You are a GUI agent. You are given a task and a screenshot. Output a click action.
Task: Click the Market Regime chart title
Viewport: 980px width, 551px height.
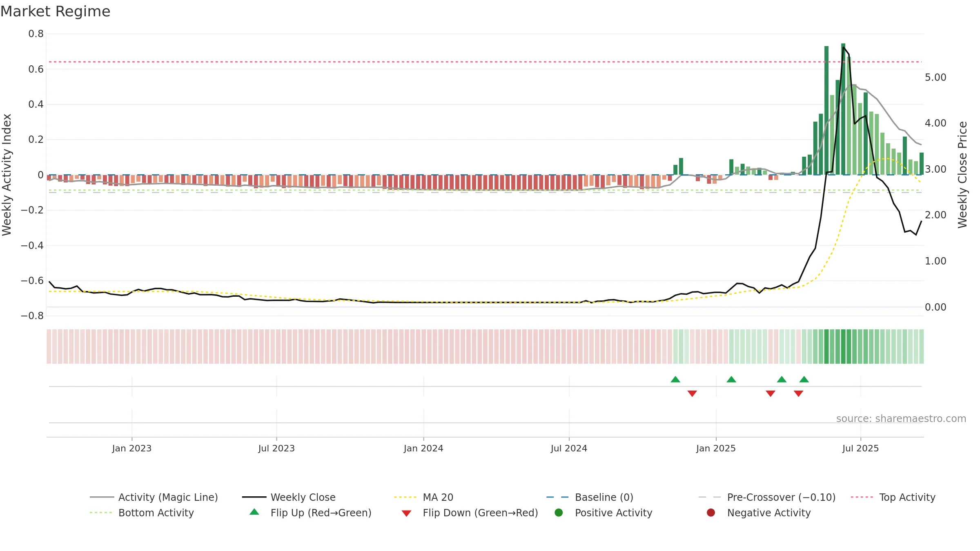tap(56, 11)
